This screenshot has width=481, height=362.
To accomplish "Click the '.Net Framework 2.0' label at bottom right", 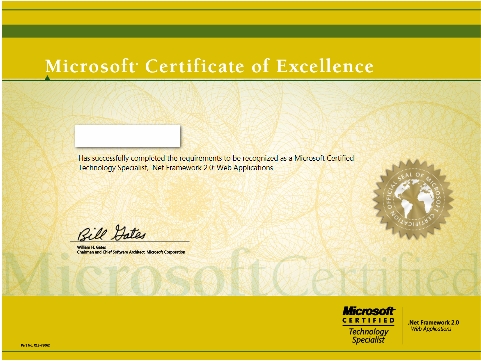I will (x=433, y=322).
